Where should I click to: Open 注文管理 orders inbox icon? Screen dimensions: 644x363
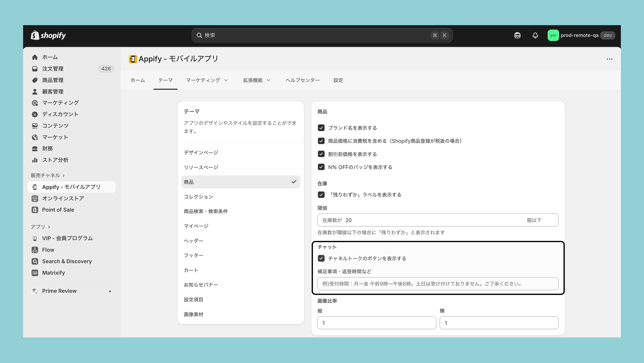[x=35, y=69]
